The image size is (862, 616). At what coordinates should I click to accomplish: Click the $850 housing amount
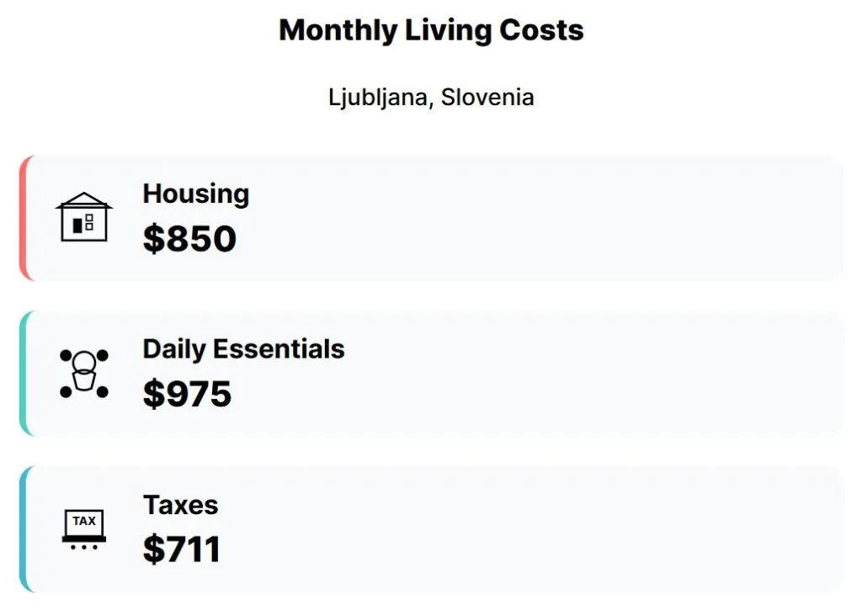[x=189, y=239]
